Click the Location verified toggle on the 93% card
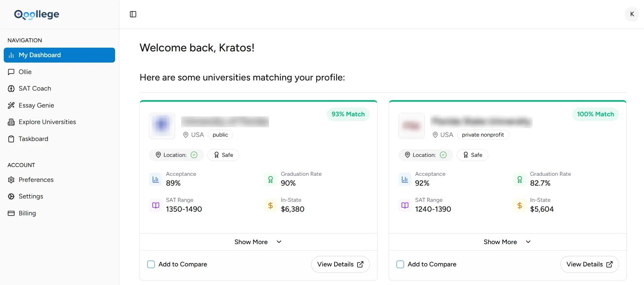The image size is (644, 285). [194, 155]
